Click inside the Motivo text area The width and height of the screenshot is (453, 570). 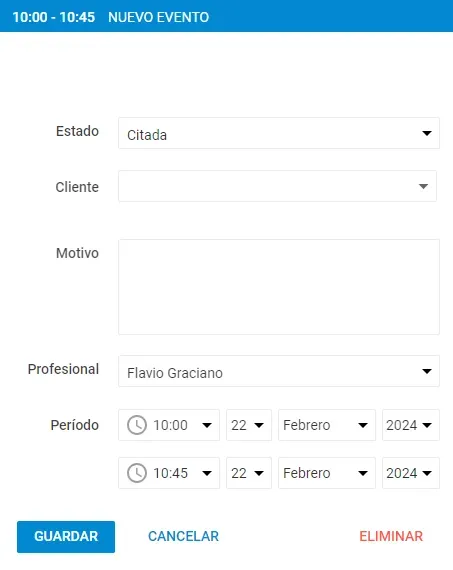(x=279, y=287)
